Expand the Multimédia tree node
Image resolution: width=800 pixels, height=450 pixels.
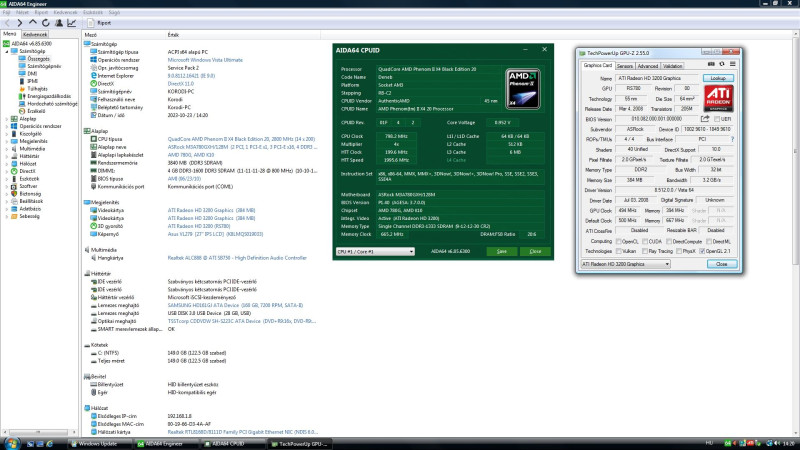7,149
